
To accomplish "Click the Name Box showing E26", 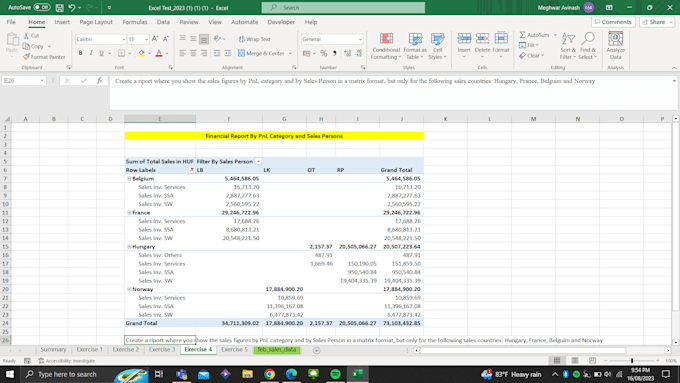I will 23,81.
